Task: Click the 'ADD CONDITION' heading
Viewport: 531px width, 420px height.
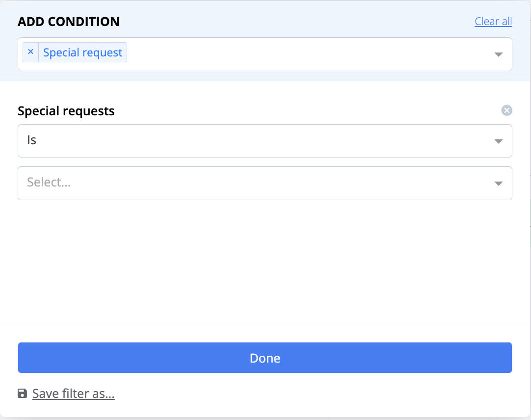Action: coord(68,22)
